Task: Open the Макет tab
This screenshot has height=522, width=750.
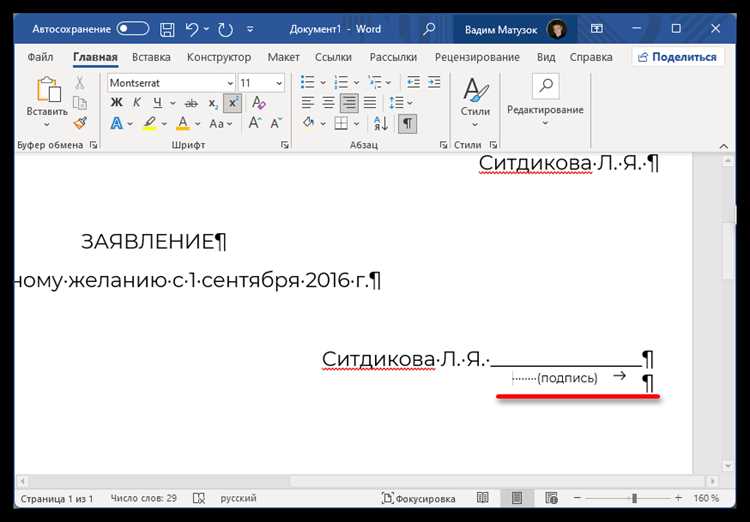Action: [x=283, y=57]
